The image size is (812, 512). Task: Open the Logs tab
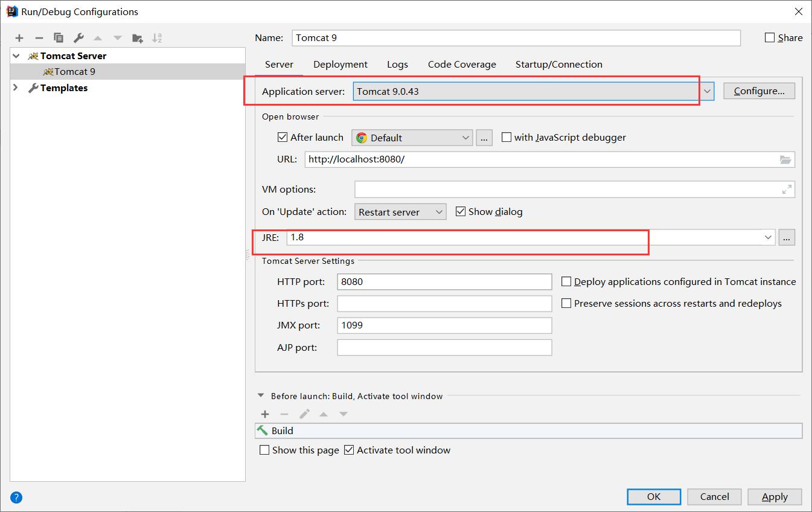[397, 64]
